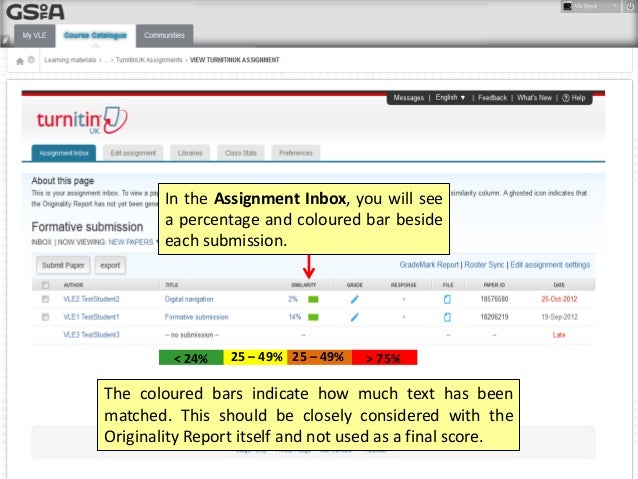Sort table by SIMILARITY column header
Screen dimensions: 638x479
click(x=304, y=285)
